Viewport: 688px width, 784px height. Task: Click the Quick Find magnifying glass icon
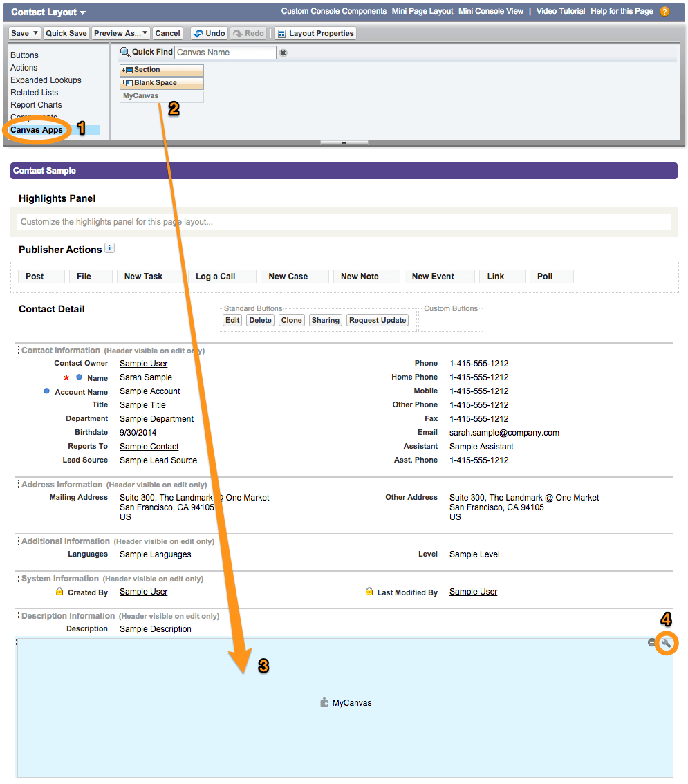click(125, 51)
